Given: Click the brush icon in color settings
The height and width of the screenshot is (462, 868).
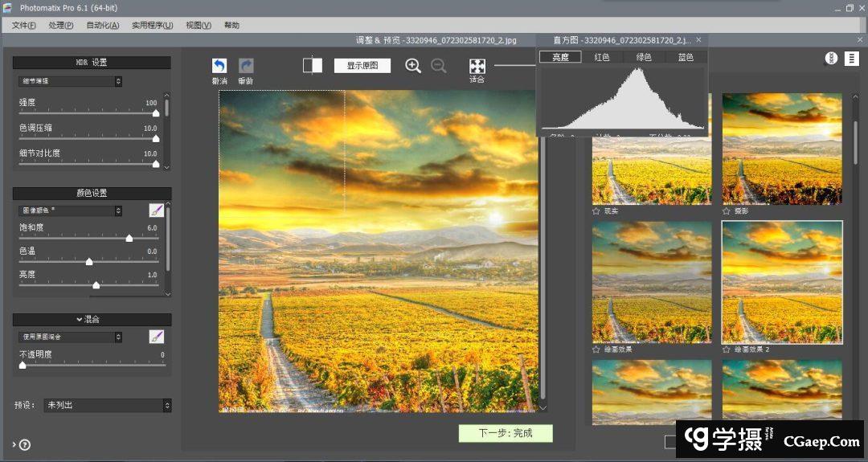Looking at the screenshot, I should 156,211.
